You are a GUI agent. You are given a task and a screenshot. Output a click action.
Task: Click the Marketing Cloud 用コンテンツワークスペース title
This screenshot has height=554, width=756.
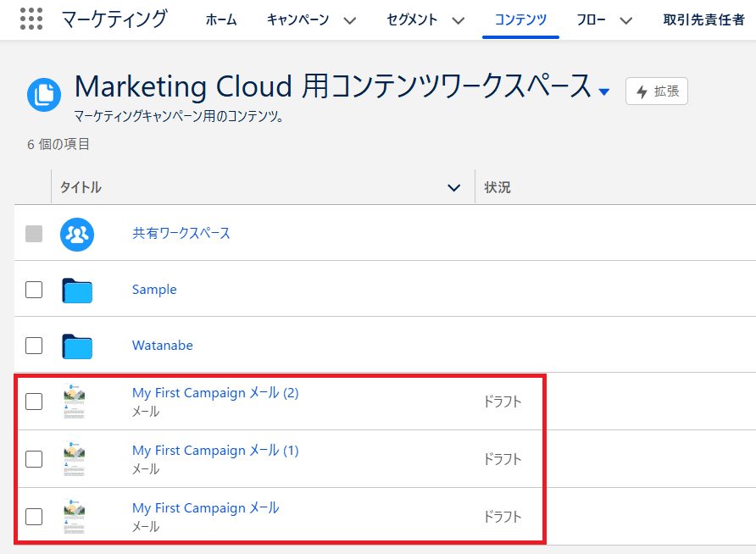click(333, 86)
